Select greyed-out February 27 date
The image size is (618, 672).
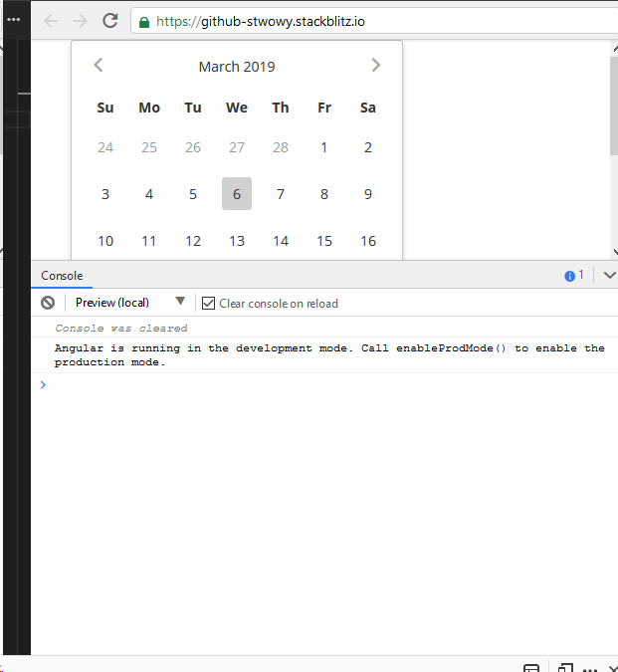pyautogui.click(x=237, y=147)
